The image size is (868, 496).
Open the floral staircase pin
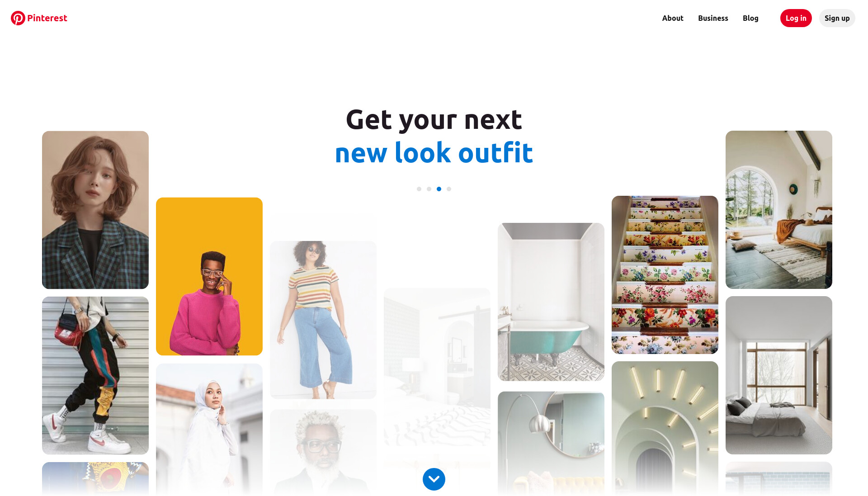pyautogui.click(x=665, y=275)
